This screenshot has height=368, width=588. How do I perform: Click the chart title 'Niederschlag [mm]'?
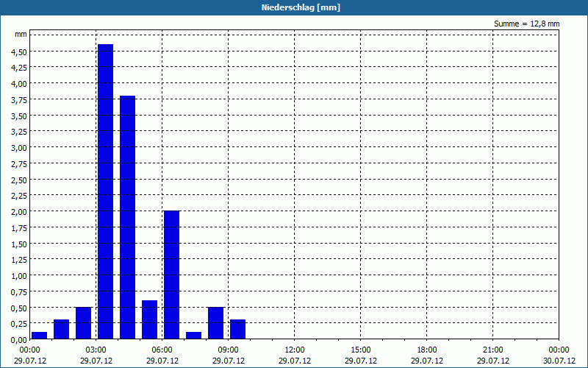coord(301,7)
